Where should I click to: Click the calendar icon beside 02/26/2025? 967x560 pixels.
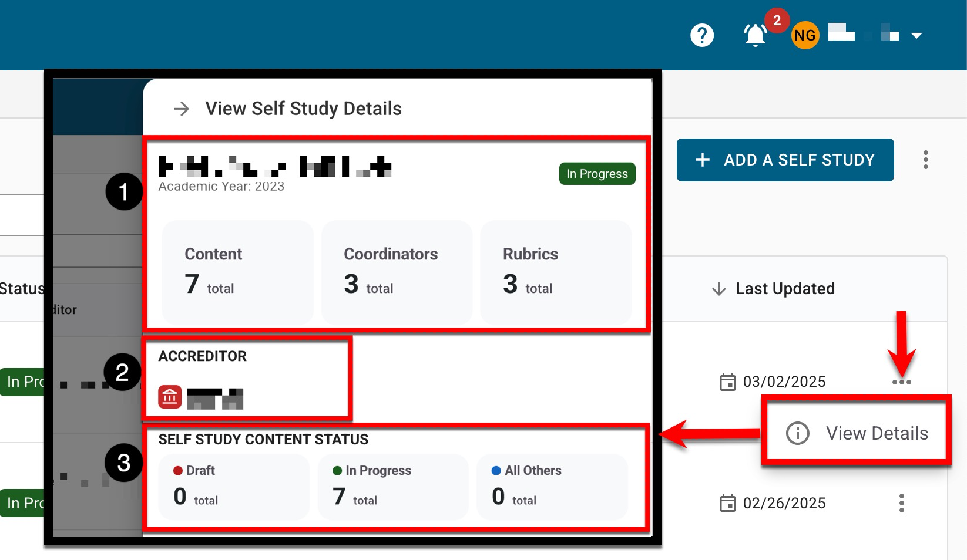[727, 504]
